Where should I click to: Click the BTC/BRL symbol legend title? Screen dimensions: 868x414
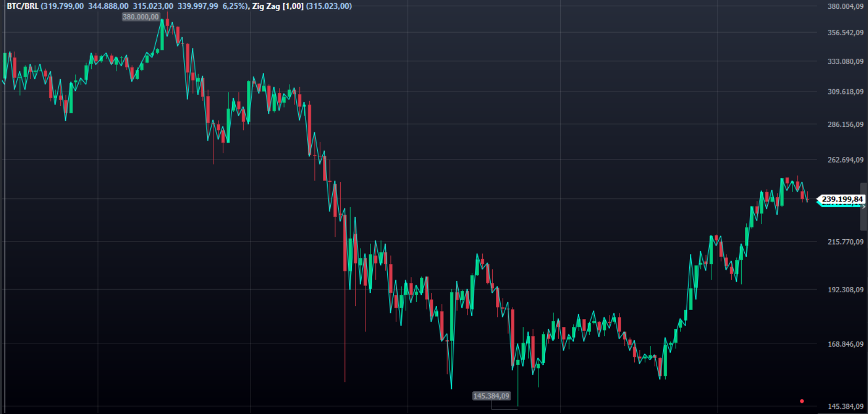click(23, 6)
